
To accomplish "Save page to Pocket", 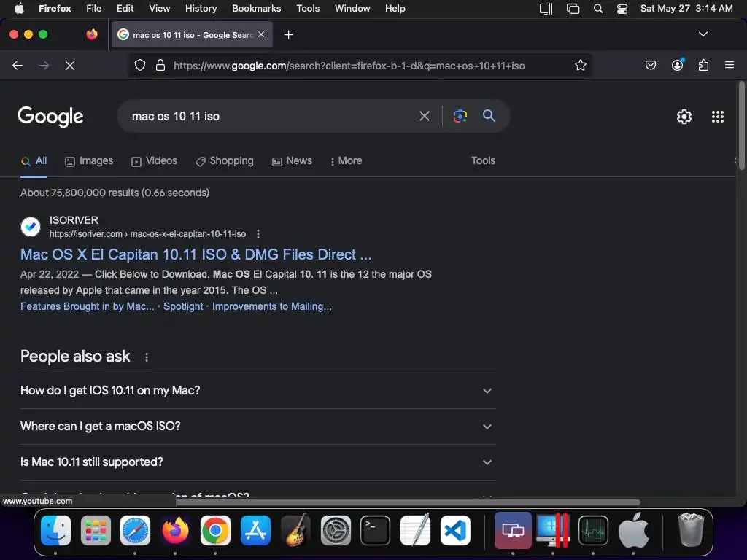I will (650, 65).
